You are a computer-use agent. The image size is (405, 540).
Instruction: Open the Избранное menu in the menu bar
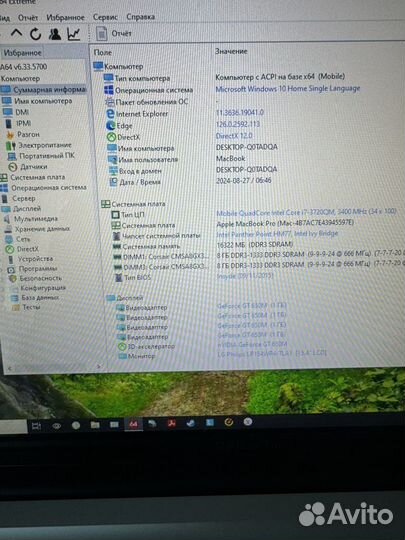[65, 17]
